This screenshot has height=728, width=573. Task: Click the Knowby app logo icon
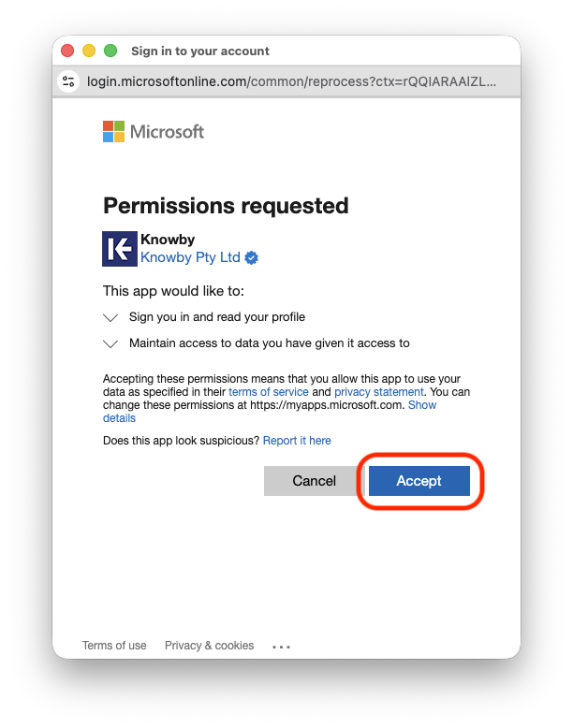(x=120, y=249)
